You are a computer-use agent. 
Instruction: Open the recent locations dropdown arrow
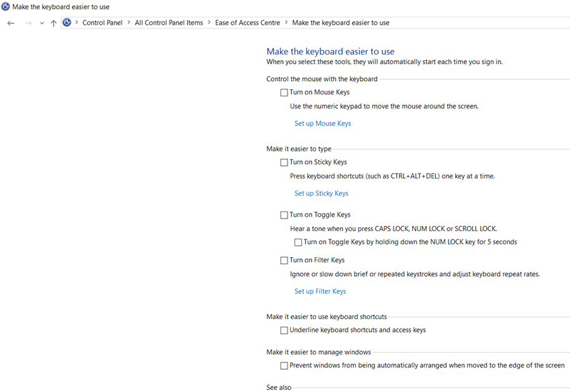point(42,23)
